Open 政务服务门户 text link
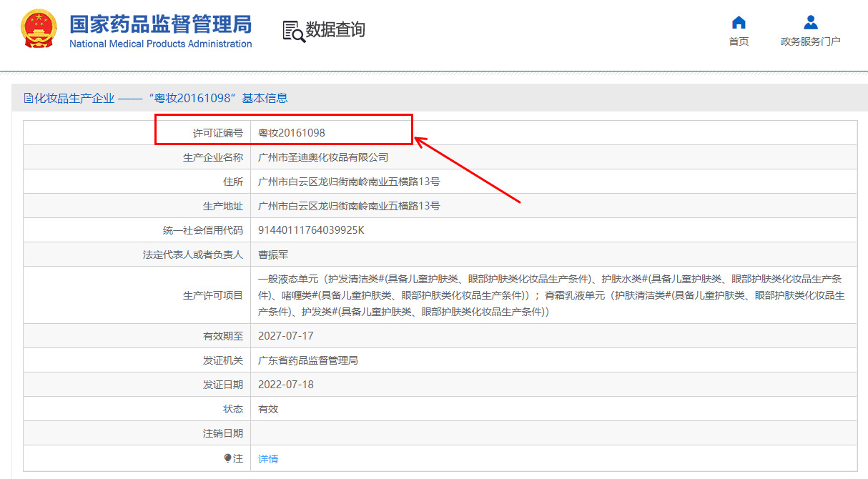This screenshot has height=479, width=868. tap(810, 41)
